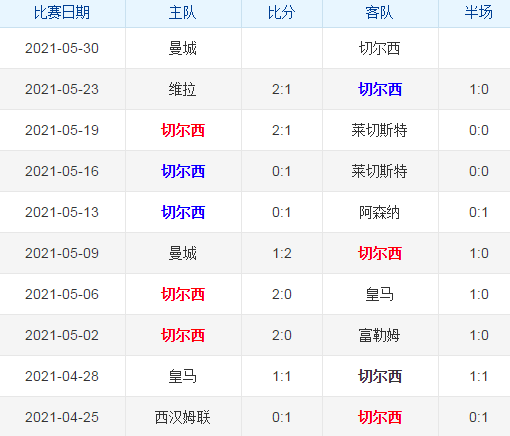Image resolution: width=510 pixels, height=436 pixels.
Task: Click score 2:0 in 2021-05-02 row
Action: [282, 335]
